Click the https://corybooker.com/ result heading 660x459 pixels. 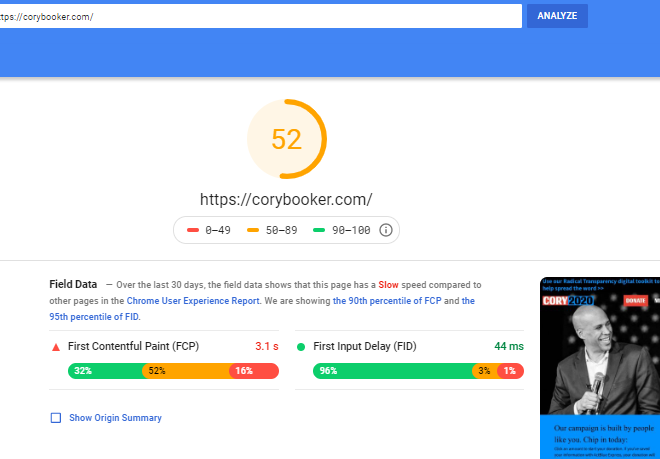pyautogui.click(x=286, y=200)
